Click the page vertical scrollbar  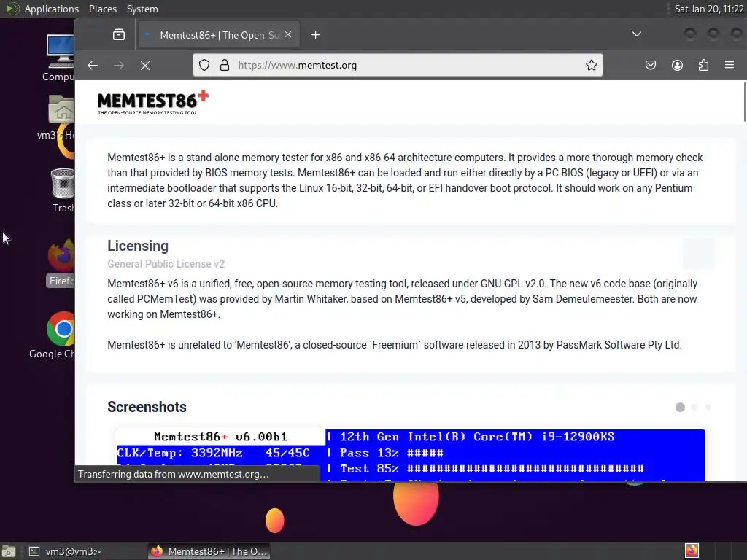click(744, 102)
